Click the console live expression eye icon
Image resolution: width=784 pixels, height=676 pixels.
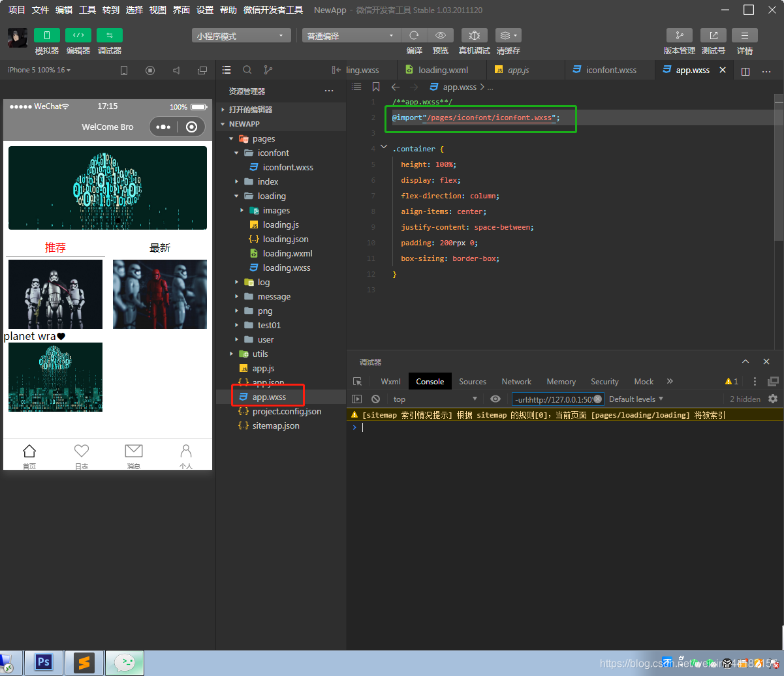[x=495, y=399]
